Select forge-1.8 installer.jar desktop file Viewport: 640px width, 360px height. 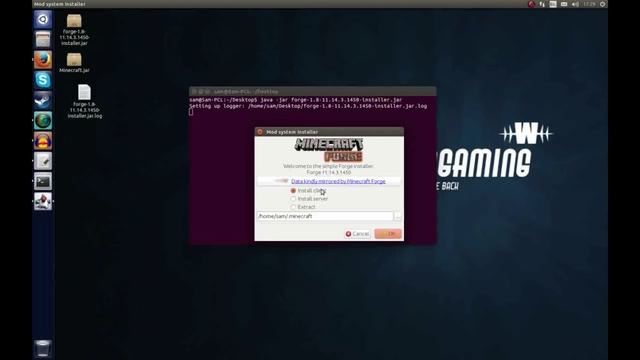(x=74, y=30)
